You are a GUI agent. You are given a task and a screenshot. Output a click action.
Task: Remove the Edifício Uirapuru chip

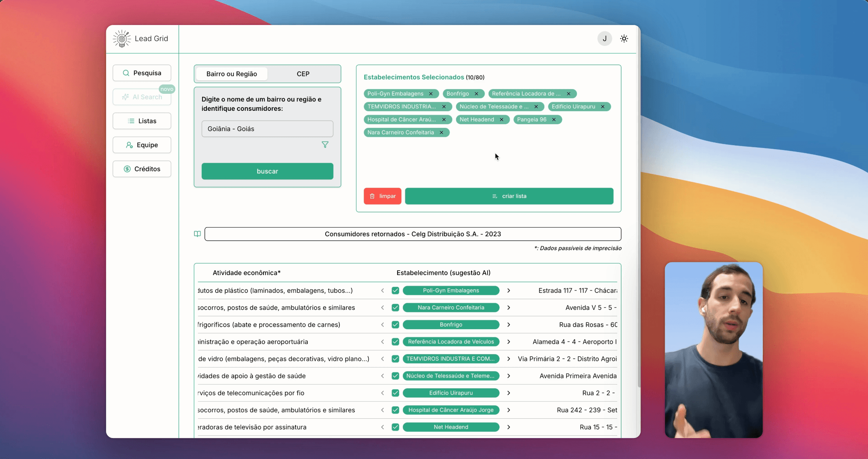coord(603,107)
